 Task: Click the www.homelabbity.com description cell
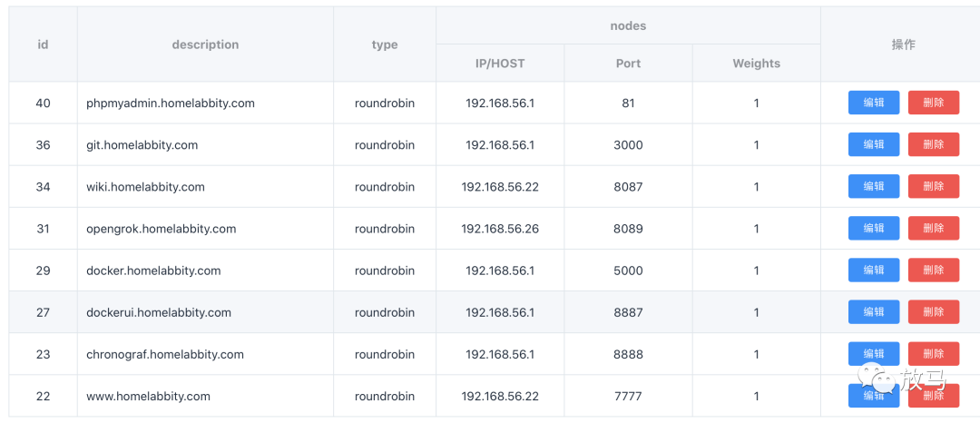[x=149, y=397]
